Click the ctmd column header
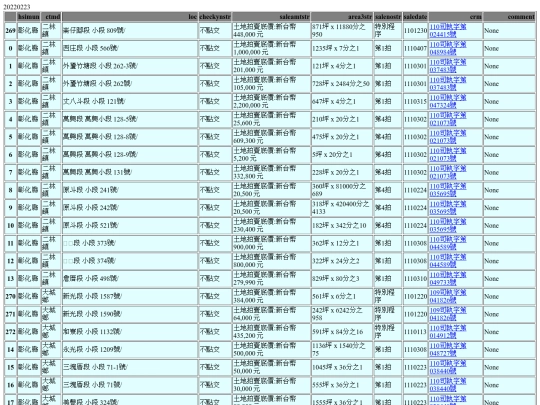The image size is (540, 405). (x=51, y=17)
